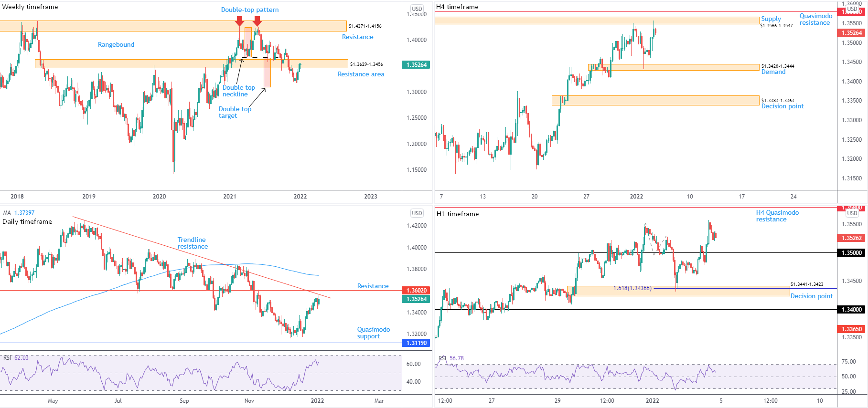Click the 'Nov' label on Daily time axis
Viewport: 868px width, 408px height.
pos(249,401)
